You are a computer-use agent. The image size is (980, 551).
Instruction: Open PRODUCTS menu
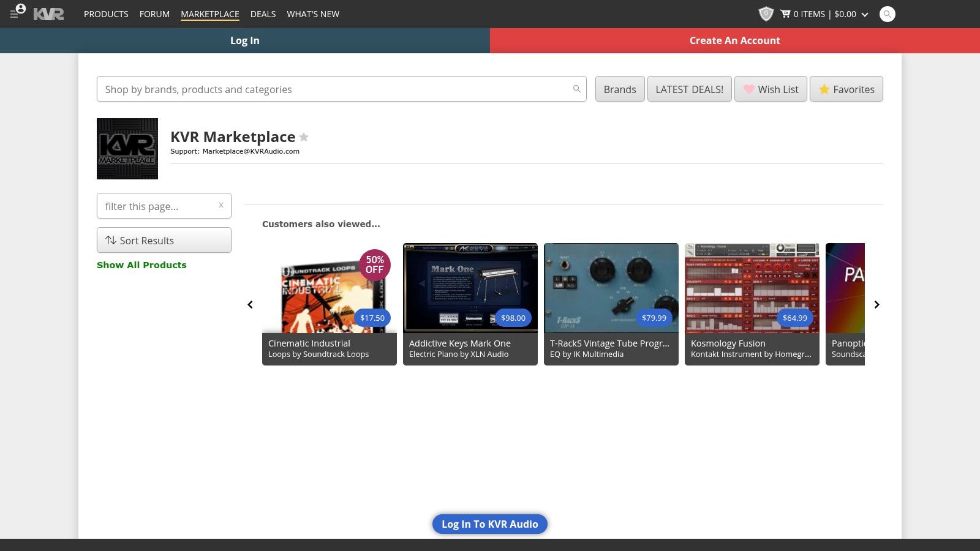pos(106,14)
